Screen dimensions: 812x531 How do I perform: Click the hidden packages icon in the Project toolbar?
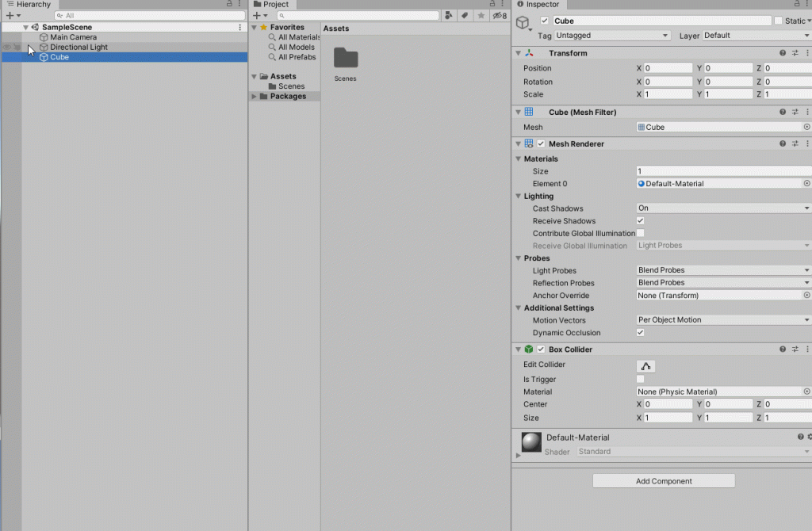[497, 14]
